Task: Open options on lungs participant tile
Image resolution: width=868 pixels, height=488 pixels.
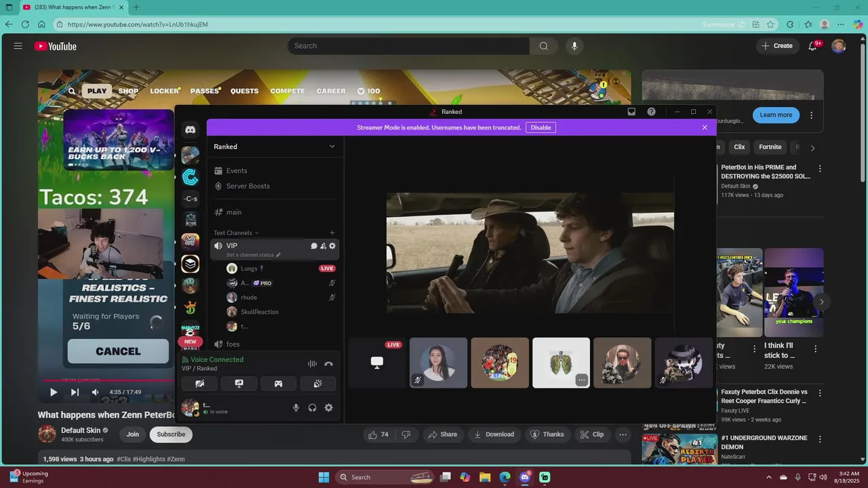Action: [x=581, y=380]
